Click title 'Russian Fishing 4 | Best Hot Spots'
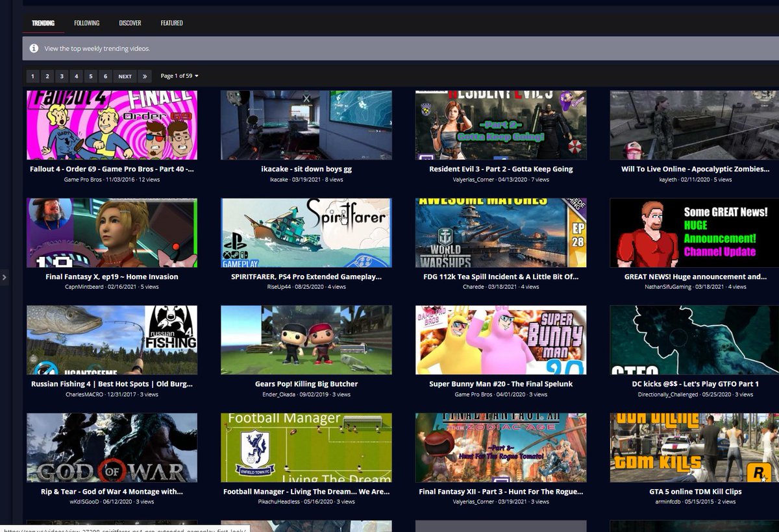The height and width of the screenshot is (532, 779). click(112, 384)
